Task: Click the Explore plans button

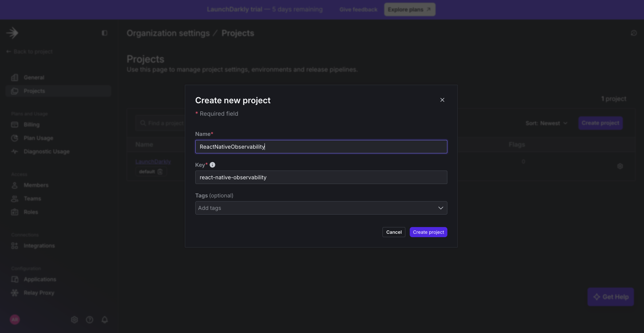Action: (409, 9)
